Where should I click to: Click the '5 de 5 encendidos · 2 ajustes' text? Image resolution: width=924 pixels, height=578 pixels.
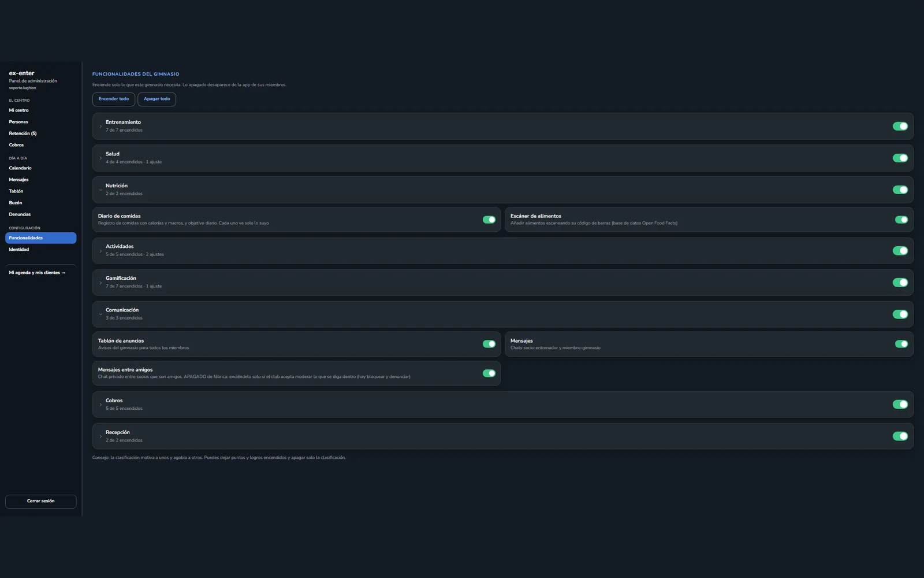135,254
